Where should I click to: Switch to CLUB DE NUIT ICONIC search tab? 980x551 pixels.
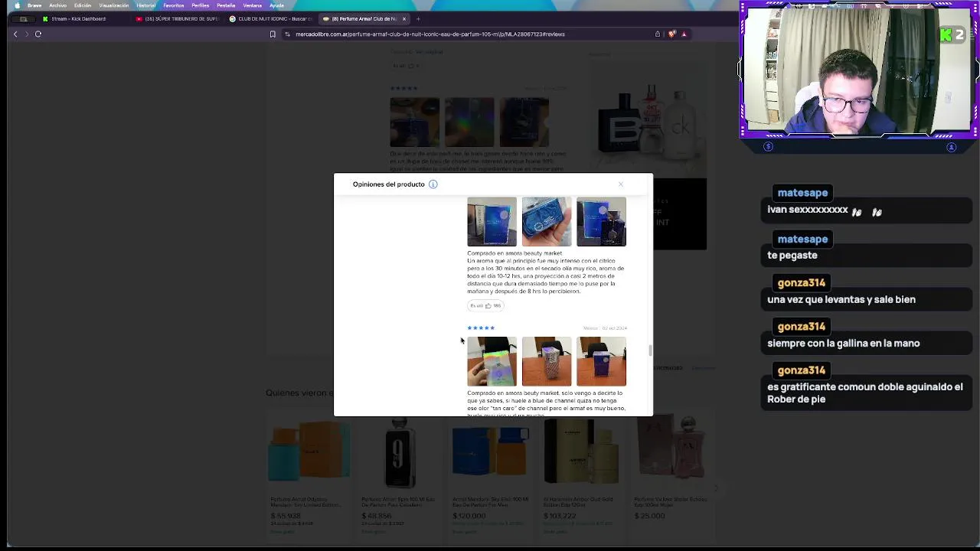[271, 18]
